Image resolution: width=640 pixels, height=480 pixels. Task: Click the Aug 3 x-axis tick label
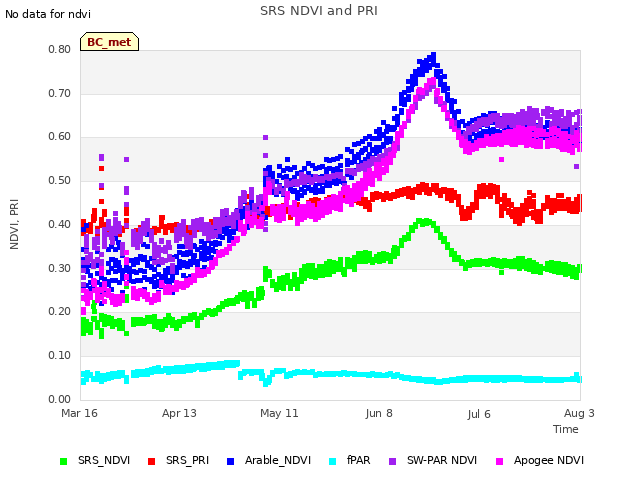(x=579, y=413)
